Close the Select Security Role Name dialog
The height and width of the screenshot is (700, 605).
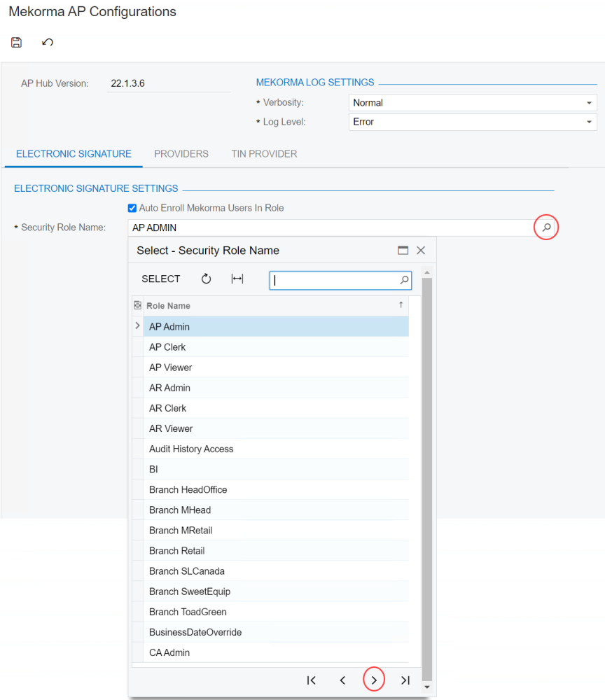(x=421, y=251)
